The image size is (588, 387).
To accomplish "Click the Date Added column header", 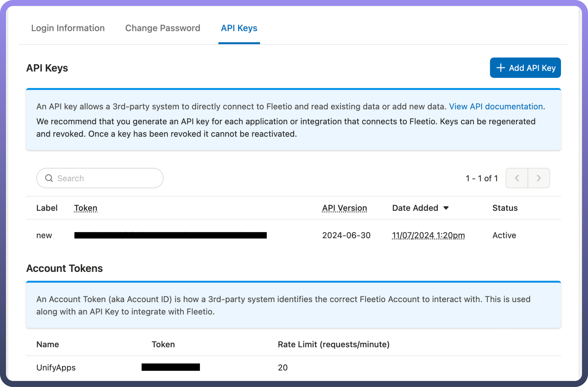I will click(x=415, y=208).
